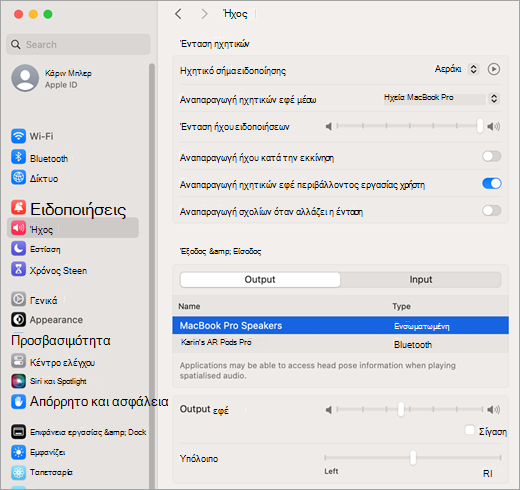
Task: Open Χρόνος hourglass icon
Action: click(18, 269)
